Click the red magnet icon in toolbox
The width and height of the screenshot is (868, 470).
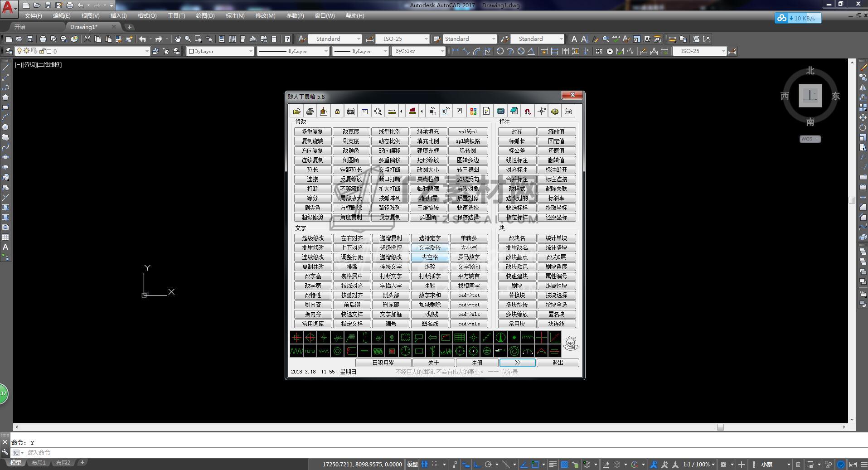click(528, 111)
